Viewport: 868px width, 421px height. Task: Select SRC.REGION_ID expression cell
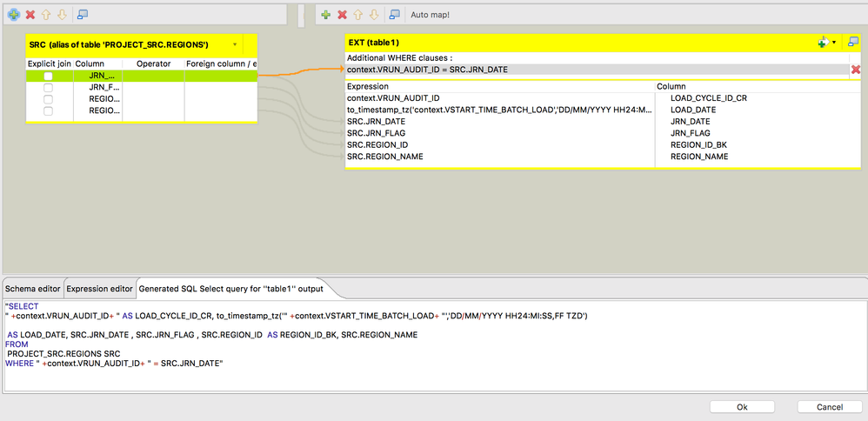pos(500,144)
